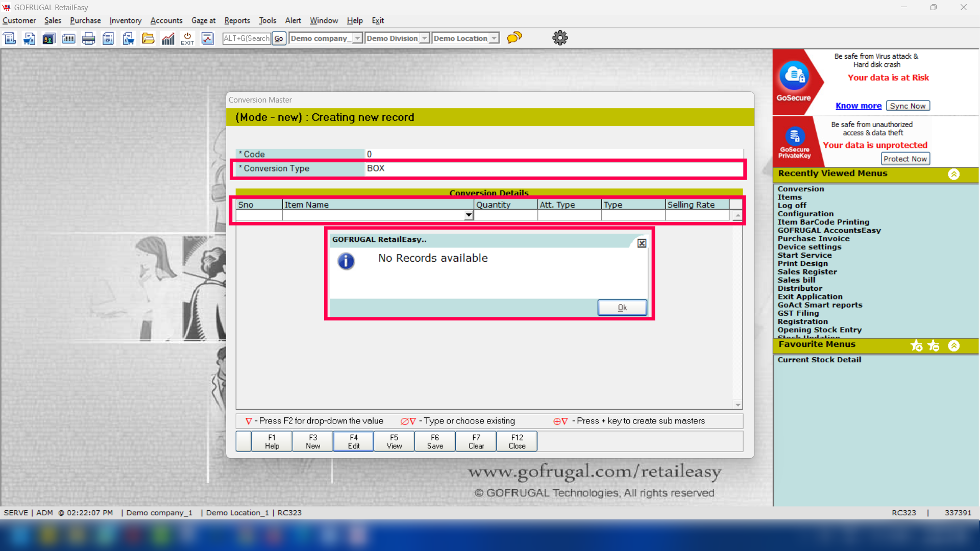Add to favourites using star plus icon
Screen dimensions: 980x551
point(916,346)
